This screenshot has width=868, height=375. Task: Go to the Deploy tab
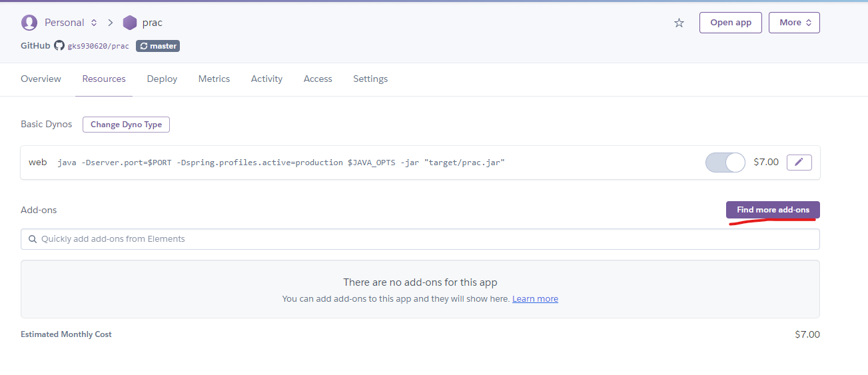[162, 79]
